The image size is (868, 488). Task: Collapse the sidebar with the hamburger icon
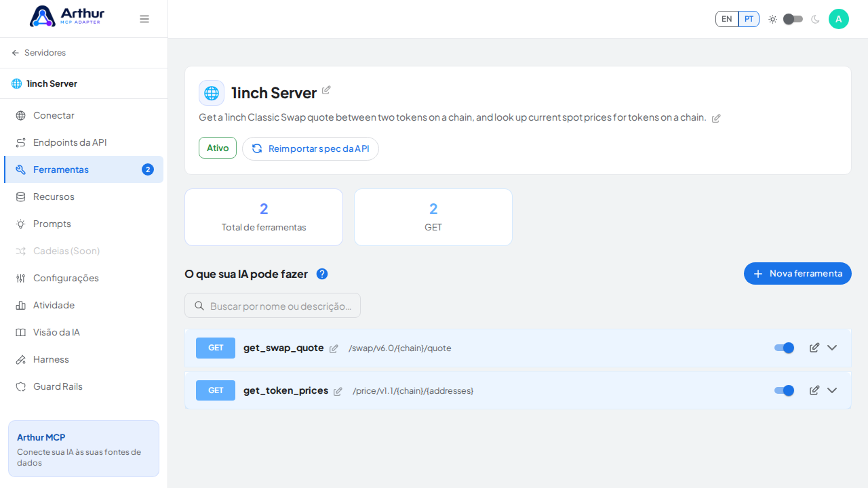pyautogui.click(x=144, y=19)
